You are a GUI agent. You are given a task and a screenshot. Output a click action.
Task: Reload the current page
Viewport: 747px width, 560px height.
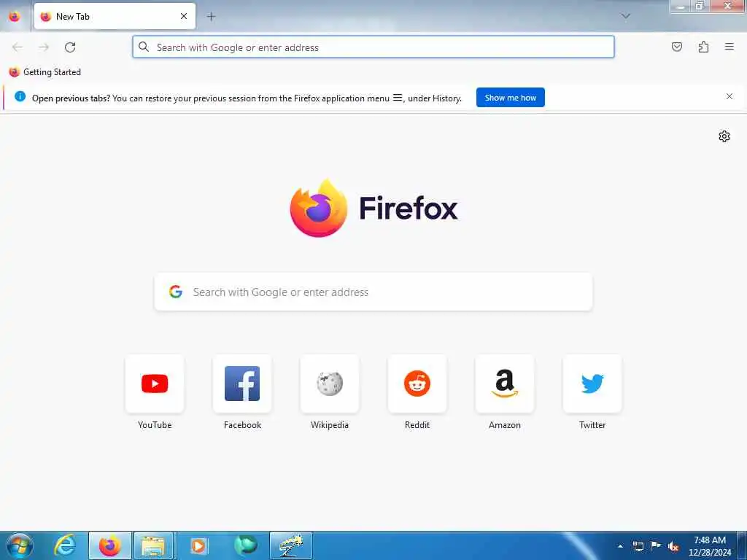pos(70,47)
